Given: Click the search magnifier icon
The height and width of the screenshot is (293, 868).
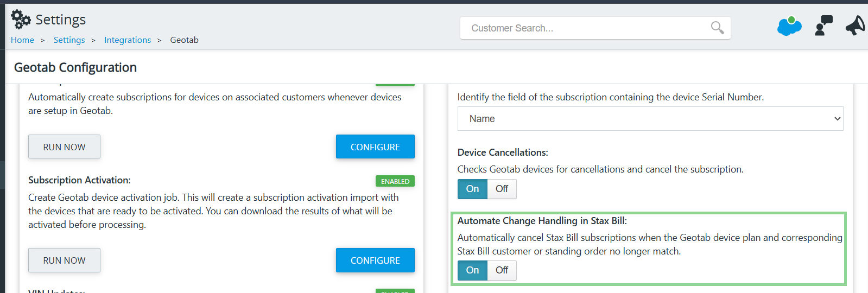Looking at the screenshot, I should [717, 28].
